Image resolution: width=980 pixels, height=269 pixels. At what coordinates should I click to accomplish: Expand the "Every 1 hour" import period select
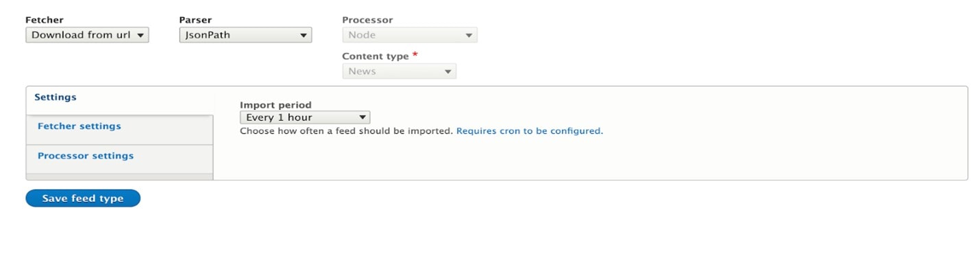coord(305,117)
